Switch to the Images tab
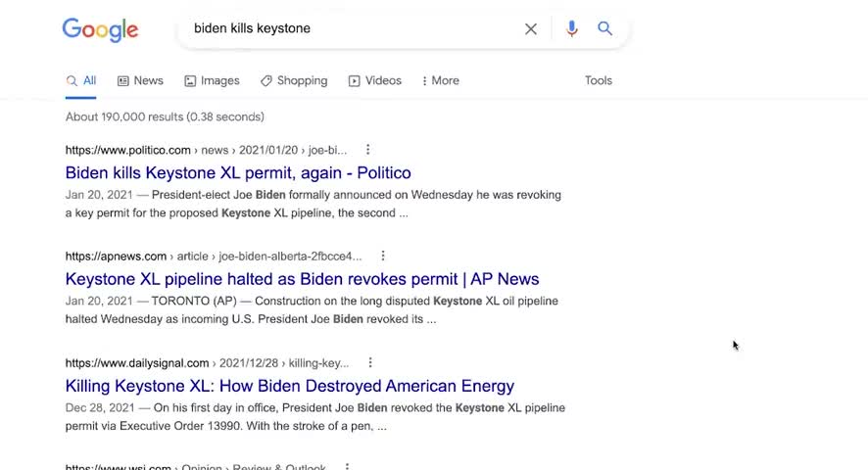 coord(212,80)
